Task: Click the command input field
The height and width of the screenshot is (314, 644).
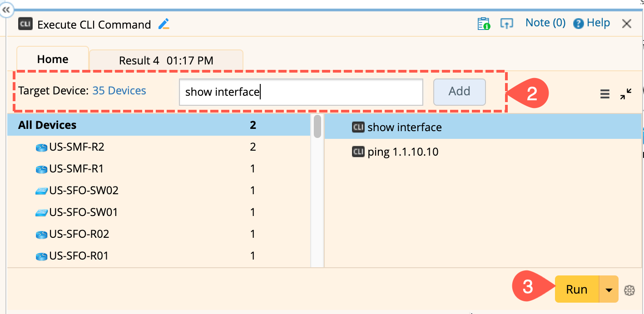Action: coord(301,92)
